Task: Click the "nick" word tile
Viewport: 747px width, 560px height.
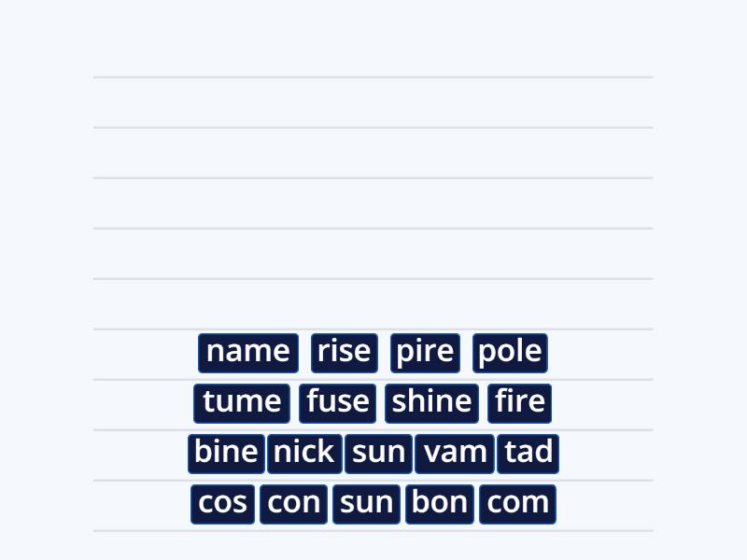Action: 303,453
